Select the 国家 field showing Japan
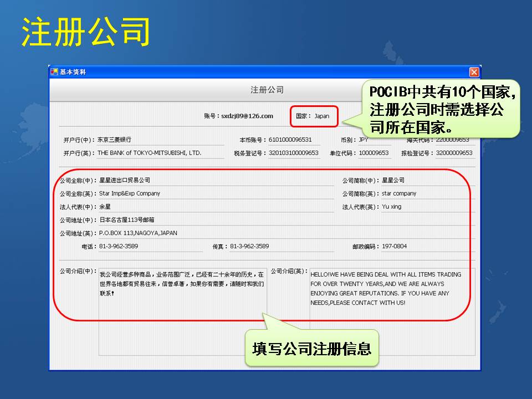This screenshot has height=399, width=532. pos(322,116)
